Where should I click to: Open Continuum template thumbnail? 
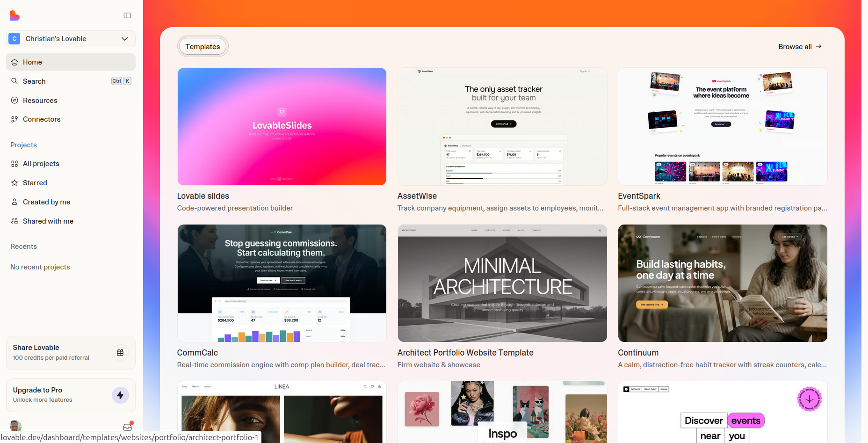[723, 283]
